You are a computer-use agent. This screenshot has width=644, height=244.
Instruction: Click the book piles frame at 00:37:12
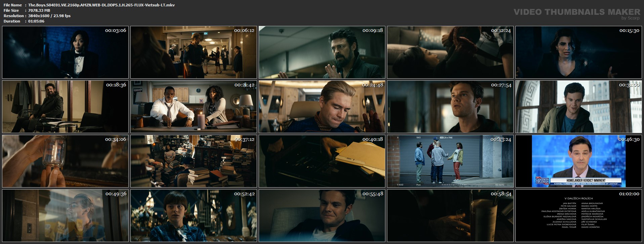tap(194, 161)
